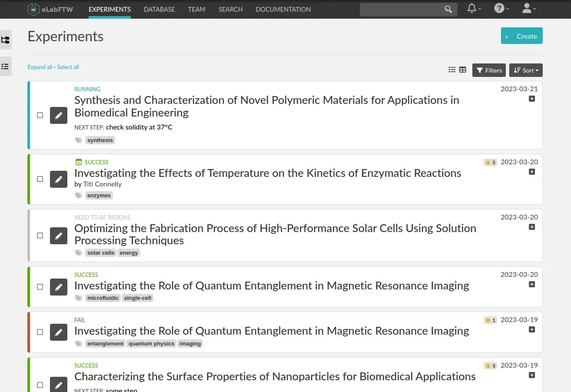Open the user profile icon
Viewport: 571px width, 392px height.
527,7
